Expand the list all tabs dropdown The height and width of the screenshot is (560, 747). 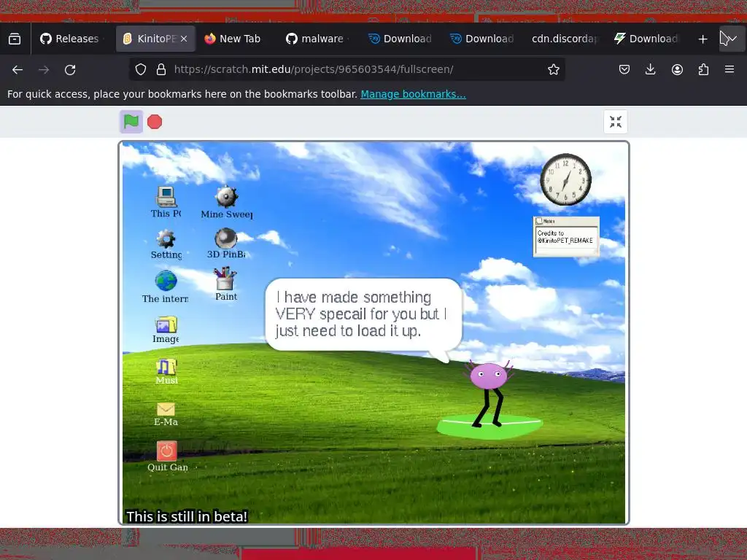point(732,39)
